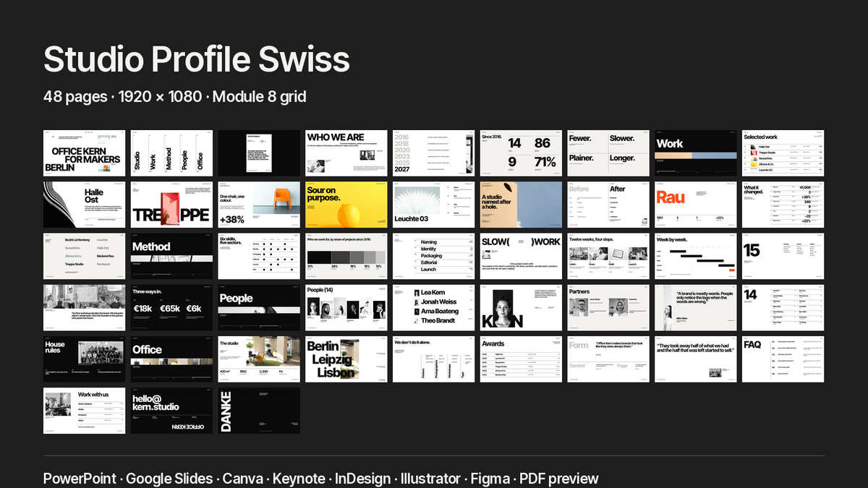Open the KERN portrait slide
868x488 pixels.
click(521, 308)
